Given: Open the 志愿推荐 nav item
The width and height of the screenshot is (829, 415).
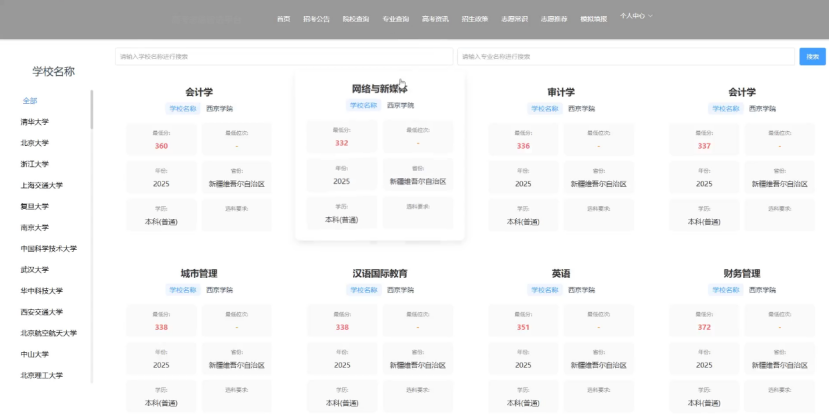Looking at the screenshot, I should tap(554, 19).
